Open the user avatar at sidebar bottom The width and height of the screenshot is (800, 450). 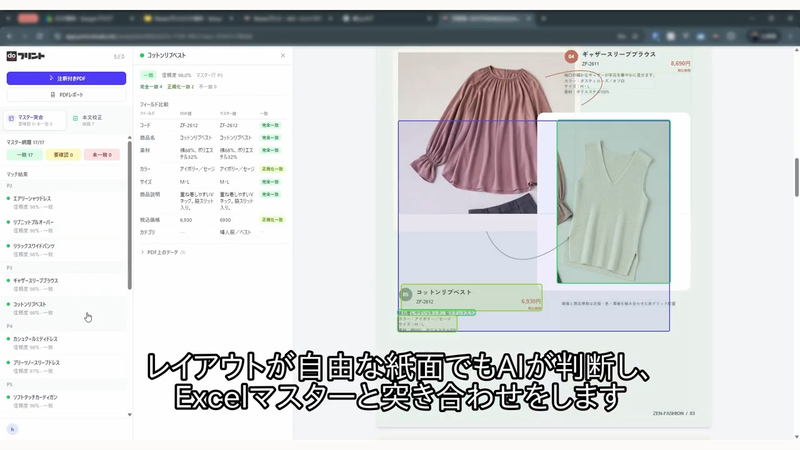[13, 429]
